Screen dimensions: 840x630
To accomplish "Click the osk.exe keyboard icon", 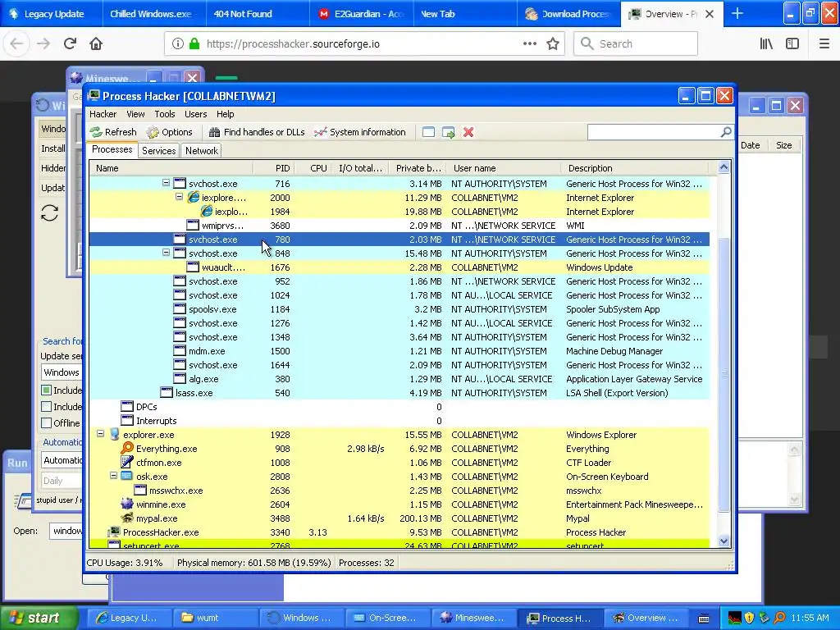I will tap(127, 477).
